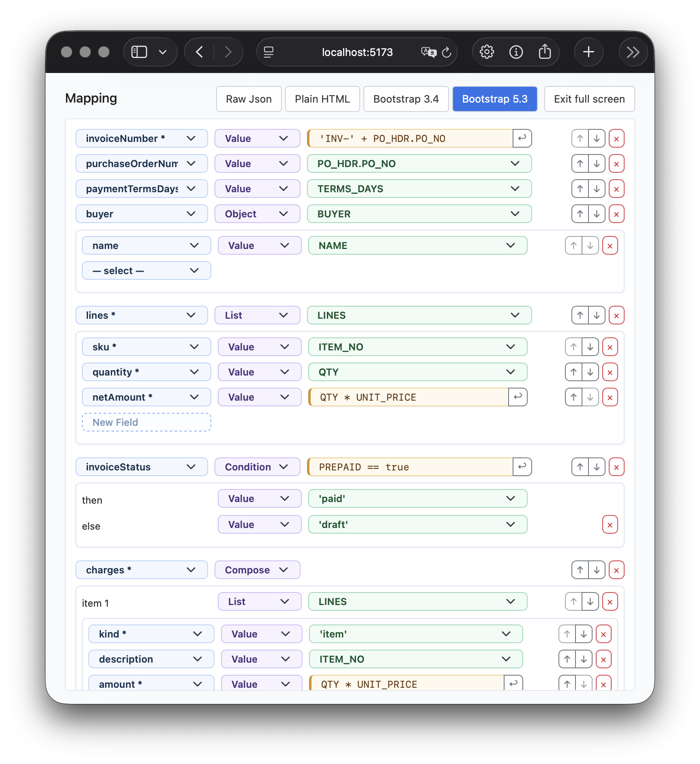
Task: Click Exit full screen button
Action: pyautogui.click(x=589, y=99)
